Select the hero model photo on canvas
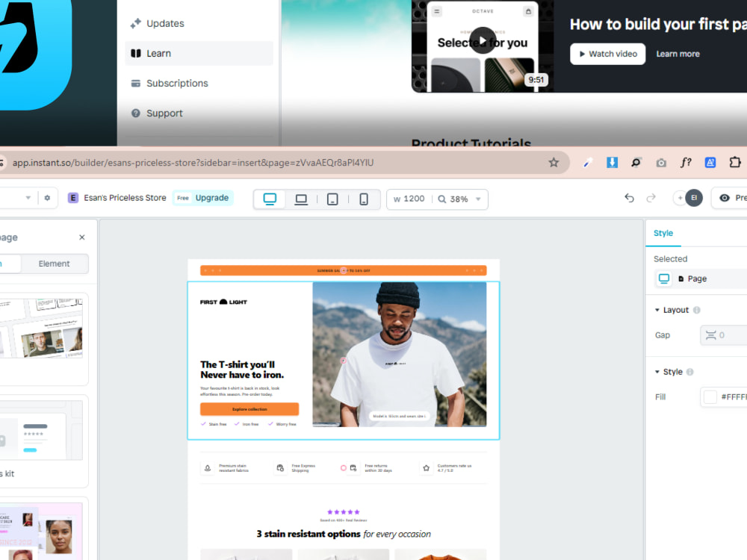This screenshot has height=560, width=747. tap(399, 354)
